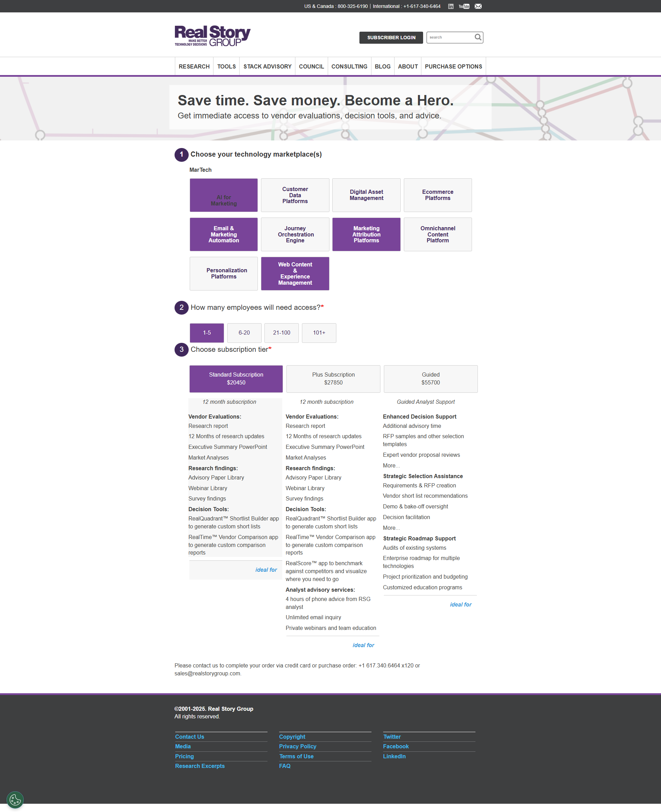Screen dimensions: 661x812
Task: Expand More... under Enhanced Decision Support
Action: (391, 466)
